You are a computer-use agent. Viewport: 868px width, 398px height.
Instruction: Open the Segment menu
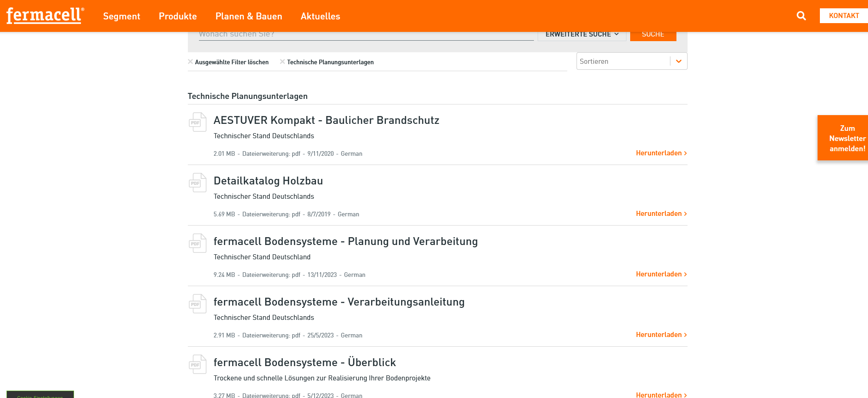coord(122,16)
